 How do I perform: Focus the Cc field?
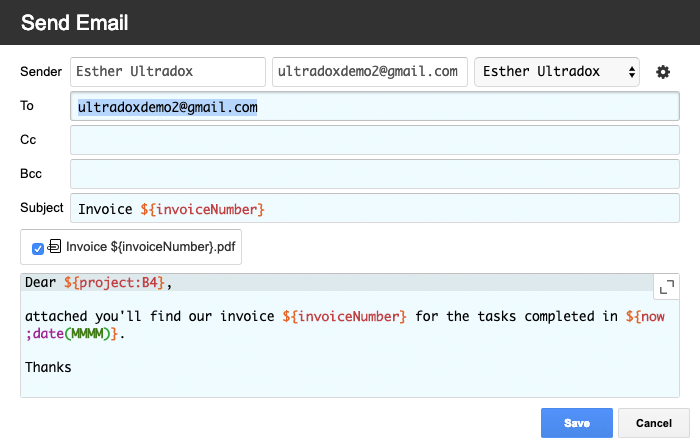375,140
